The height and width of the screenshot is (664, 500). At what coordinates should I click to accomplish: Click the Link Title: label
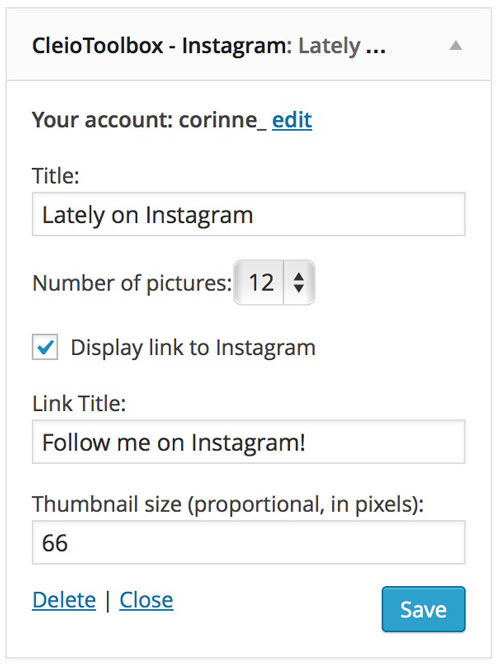[x=79, y=404]
